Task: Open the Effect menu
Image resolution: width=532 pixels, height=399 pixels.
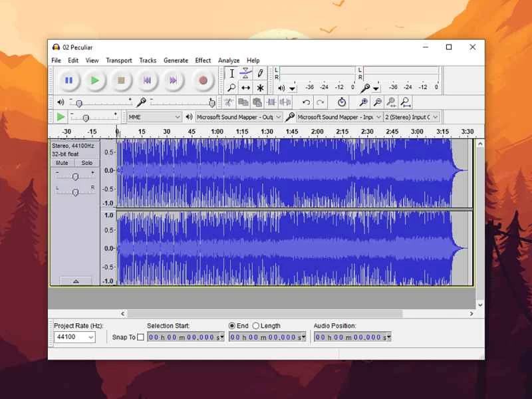Action: [x=203, y=60]
